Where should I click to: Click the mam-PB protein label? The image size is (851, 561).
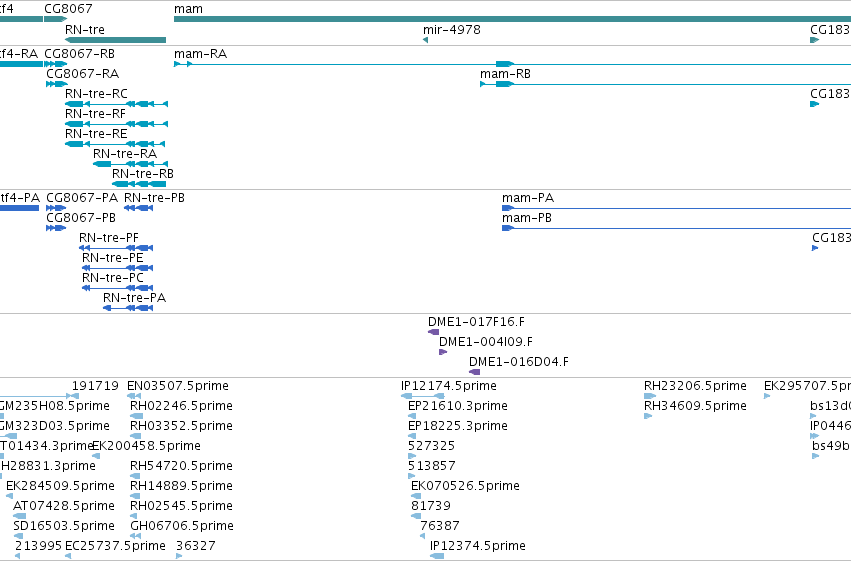(527, 218)
